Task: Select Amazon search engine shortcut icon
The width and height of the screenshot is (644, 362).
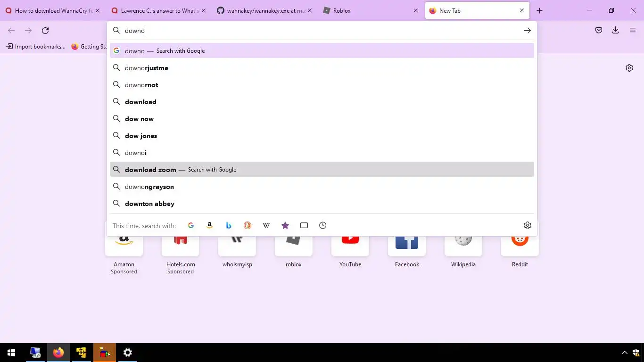Action: tap(210, 225)
